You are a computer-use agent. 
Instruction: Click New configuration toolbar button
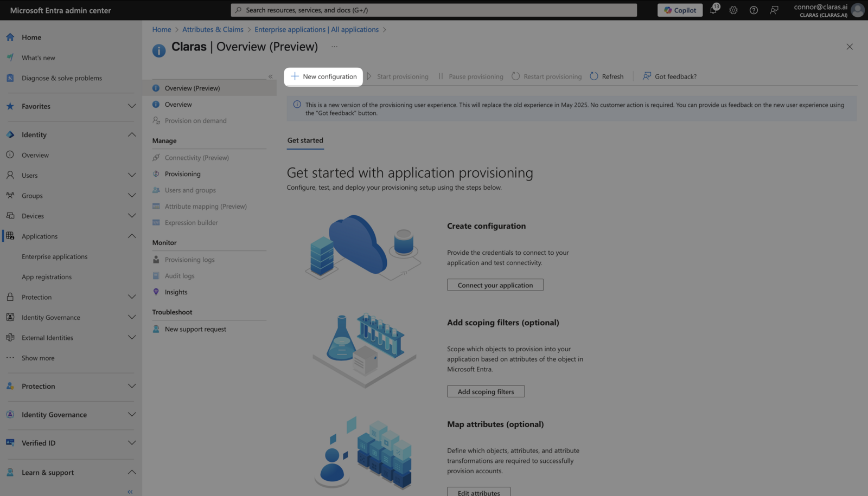[323, 76]
